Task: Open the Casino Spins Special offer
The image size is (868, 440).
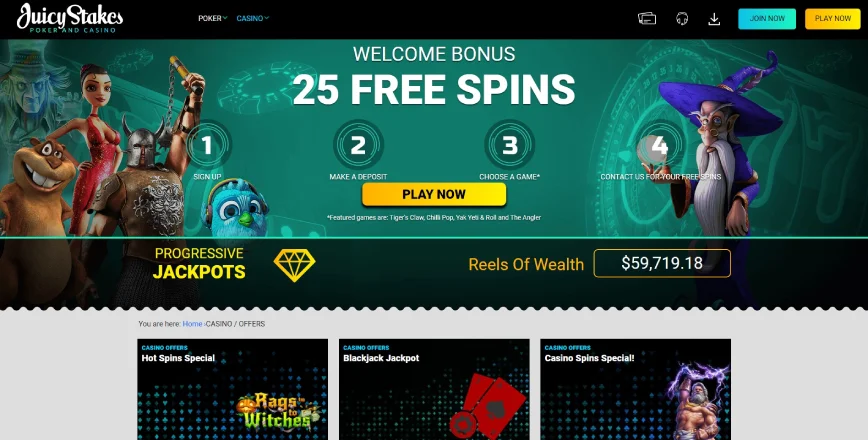Action: coord(636,390)
